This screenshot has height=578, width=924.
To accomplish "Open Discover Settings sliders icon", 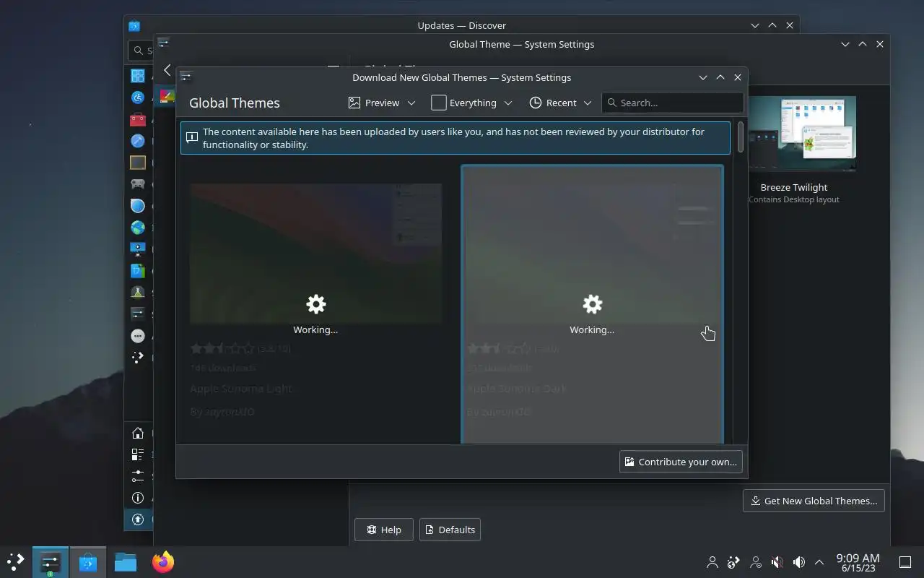I will 138,476.
